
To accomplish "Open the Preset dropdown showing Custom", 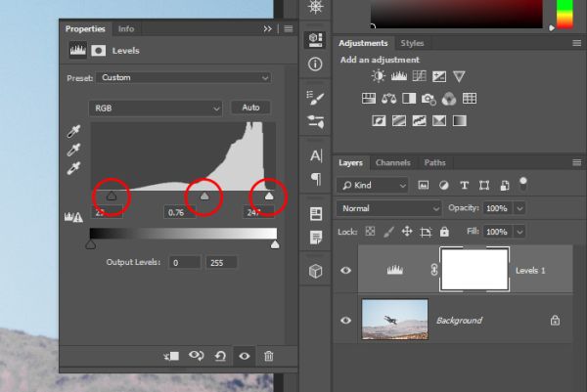I will (x=184, y=78).
